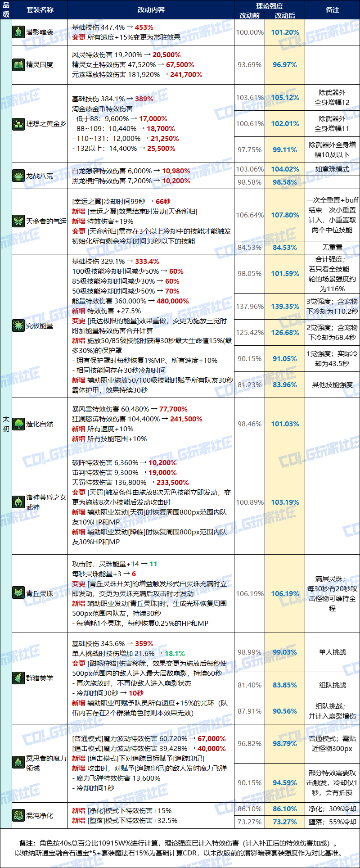Click the 98.79% after-change value
This screenshot has height=868, width=360.
pyautogui.click(x=285, y=743)
